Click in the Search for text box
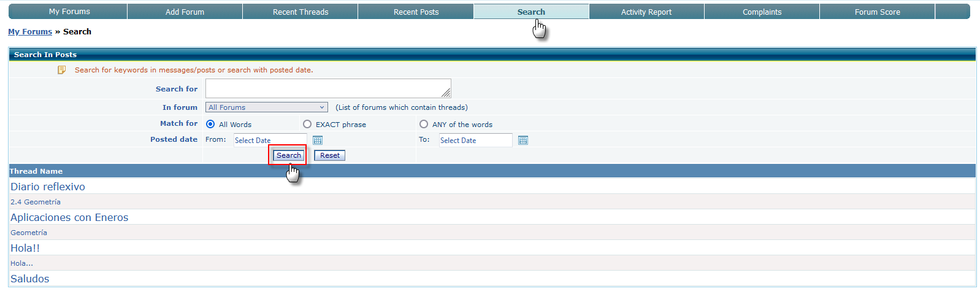Image resolution: width=980 pixels, height=294 pixels. 327,88
